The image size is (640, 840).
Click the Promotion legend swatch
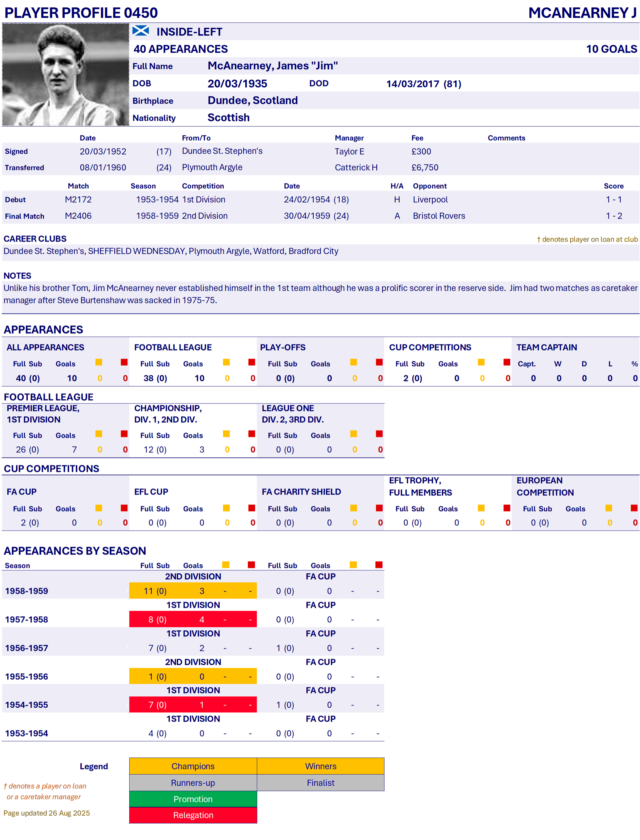pyautogui.click(x=193, y=799)
